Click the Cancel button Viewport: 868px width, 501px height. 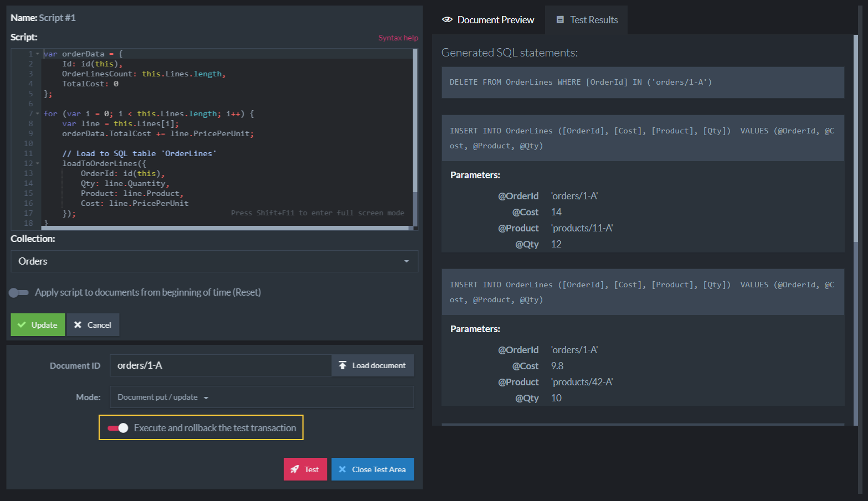click(x=93, y=325)
